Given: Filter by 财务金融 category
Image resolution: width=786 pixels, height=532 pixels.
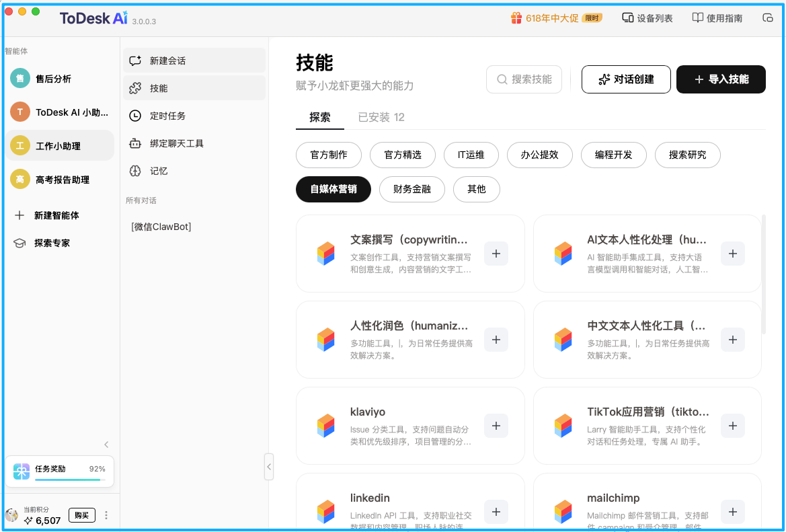Looking at the screenshot, I should 411,189.
